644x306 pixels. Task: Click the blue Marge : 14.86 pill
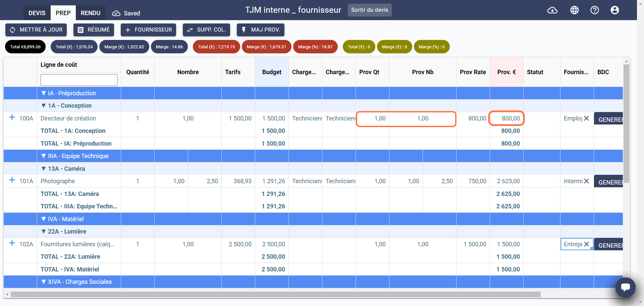pyautogui.click(x=169, y=47)
